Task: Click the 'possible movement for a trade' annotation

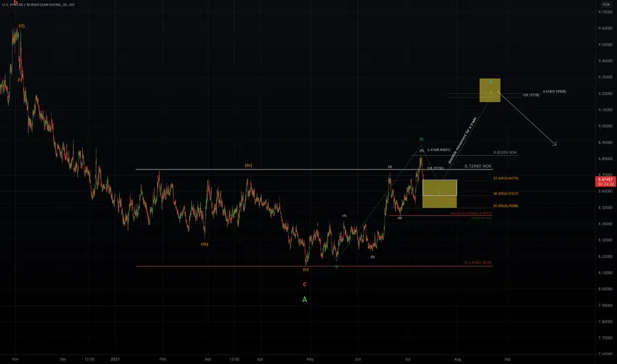Action: click(462, 140)
